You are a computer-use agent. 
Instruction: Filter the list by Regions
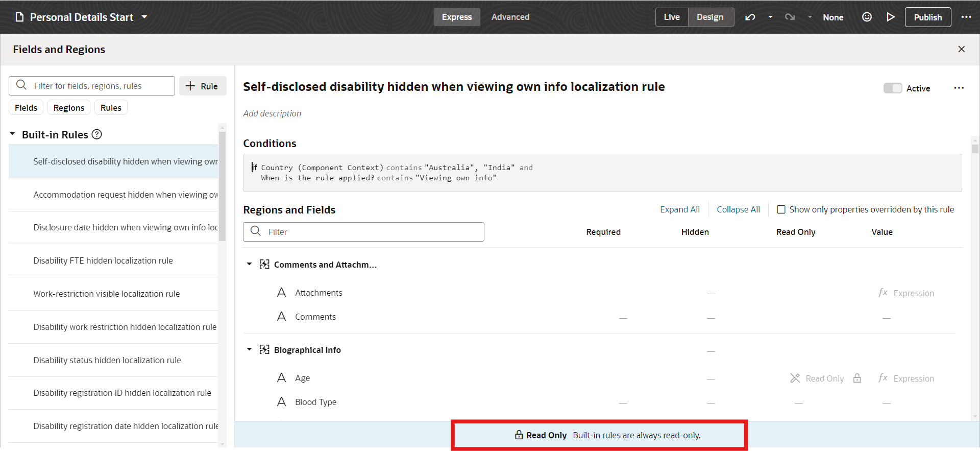(x=69, y=108)
